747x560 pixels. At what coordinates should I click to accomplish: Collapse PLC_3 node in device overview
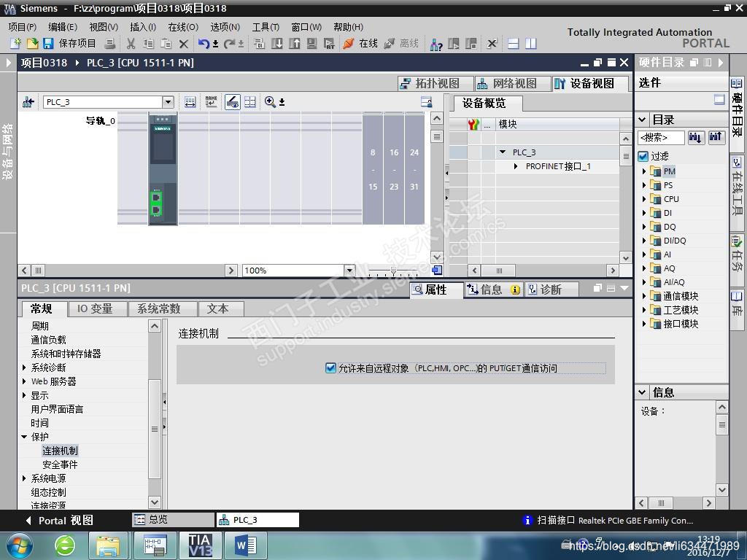503,152
